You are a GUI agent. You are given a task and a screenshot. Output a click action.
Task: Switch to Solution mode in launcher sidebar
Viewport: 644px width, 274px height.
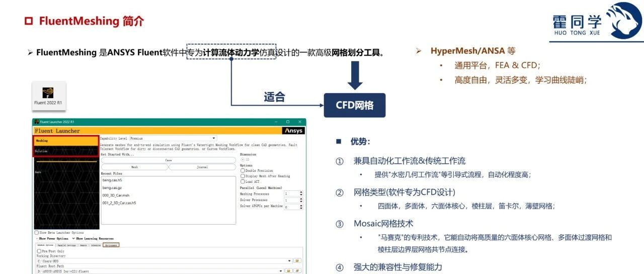66,151
